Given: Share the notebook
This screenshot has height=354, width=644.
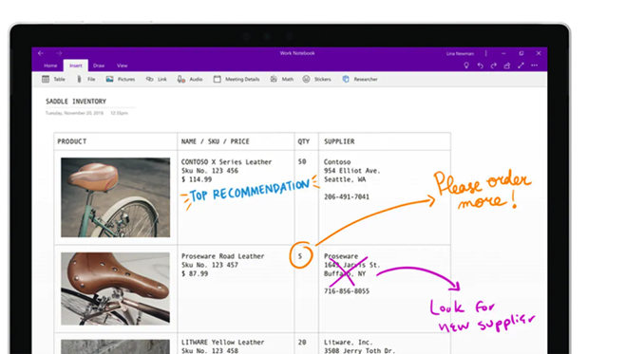Looking at the screenshot, I should pos(507,65).
